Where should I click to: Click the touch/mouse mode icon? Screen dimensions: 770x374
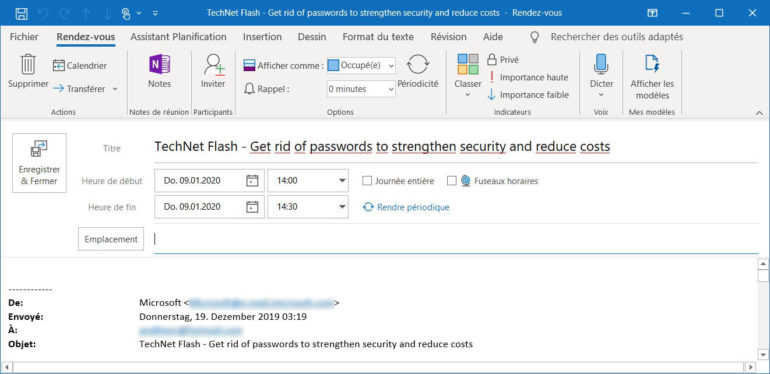tap(126, 13)
